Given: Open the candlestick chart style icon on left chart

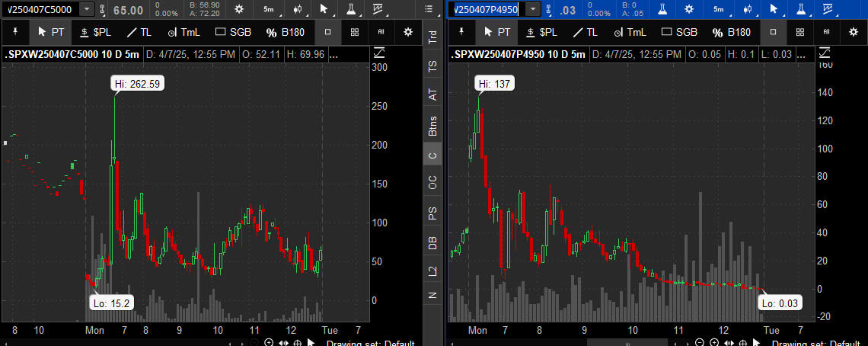Looking at the screenshot, I should pos(298,9).
